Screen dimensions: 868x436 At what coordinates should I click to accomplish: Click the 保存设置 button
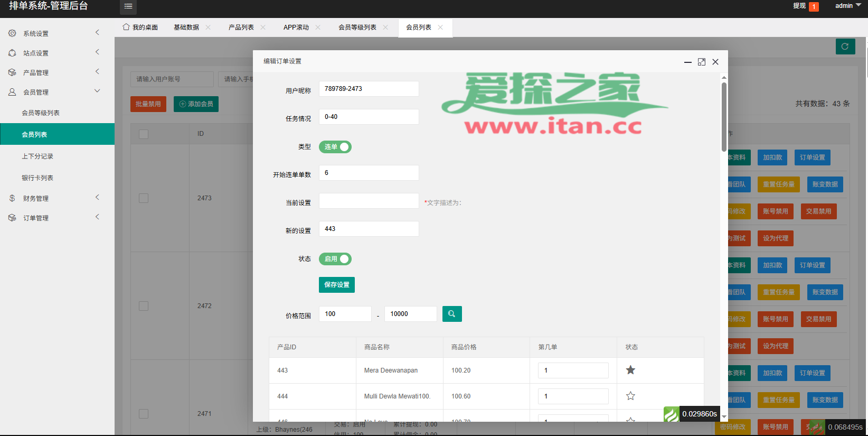tap(336, 285)
